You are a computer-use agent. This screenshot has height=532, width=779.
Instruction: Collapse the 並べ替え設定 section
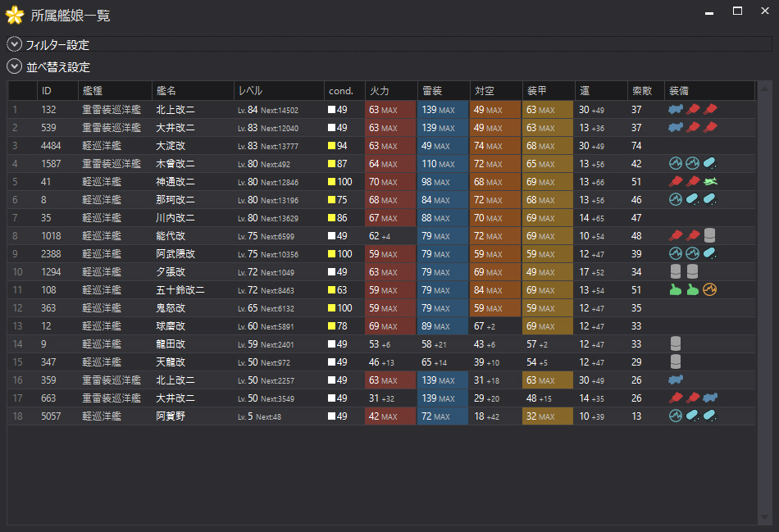point(13,66)
